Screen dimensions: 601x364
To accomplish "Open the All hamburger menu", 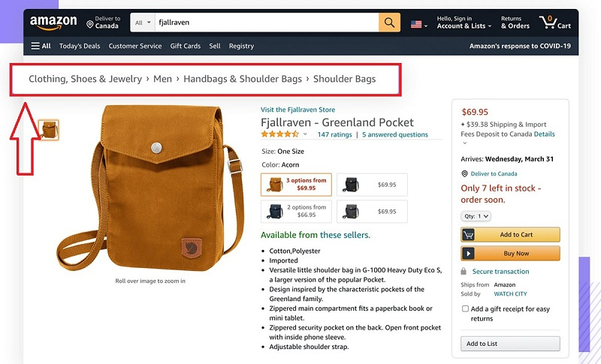I will click(41, 46).
